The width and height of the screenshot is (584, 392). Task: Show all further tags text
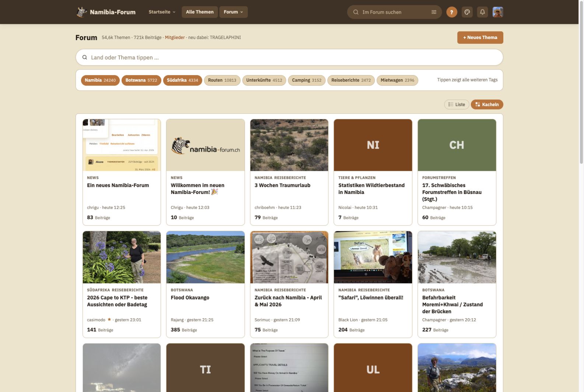(x=467, y=80)
